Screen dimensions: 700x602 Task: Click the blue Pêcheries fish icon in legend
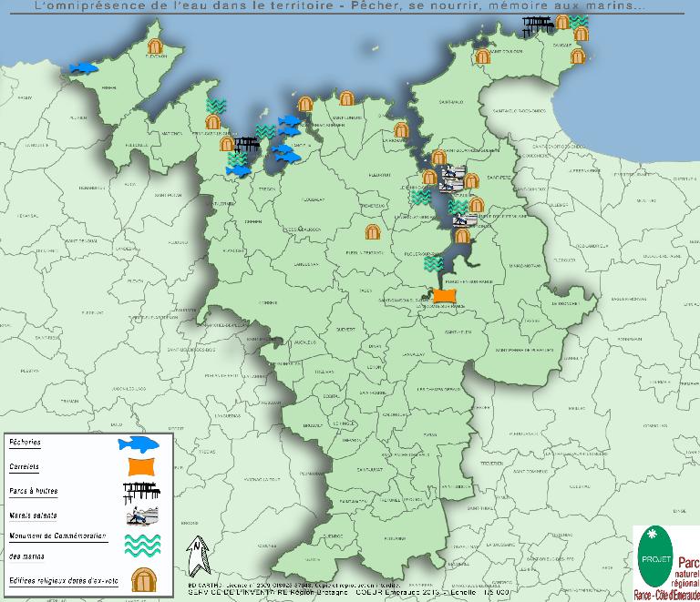click(x=139, y=444)
